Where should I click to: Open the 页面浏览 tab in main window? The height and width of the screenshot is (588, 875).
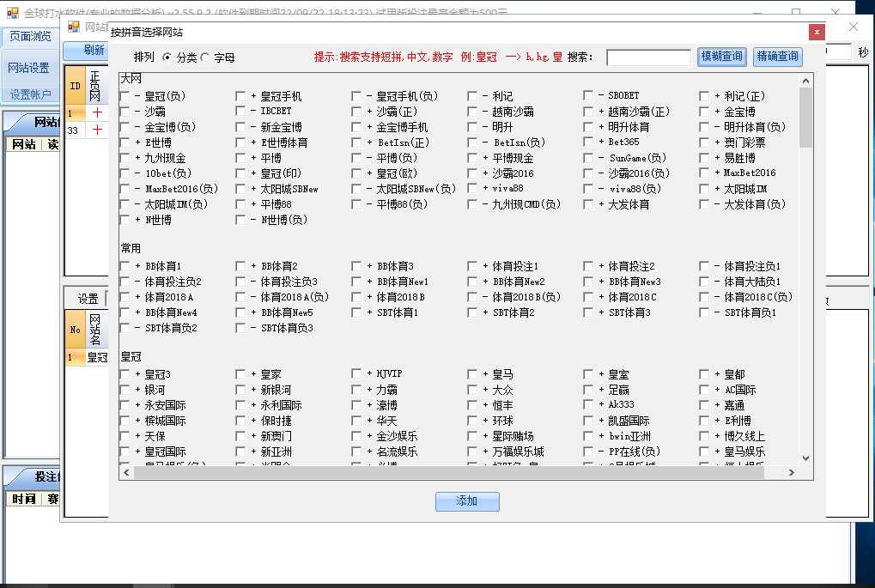[x=31, y=36]
